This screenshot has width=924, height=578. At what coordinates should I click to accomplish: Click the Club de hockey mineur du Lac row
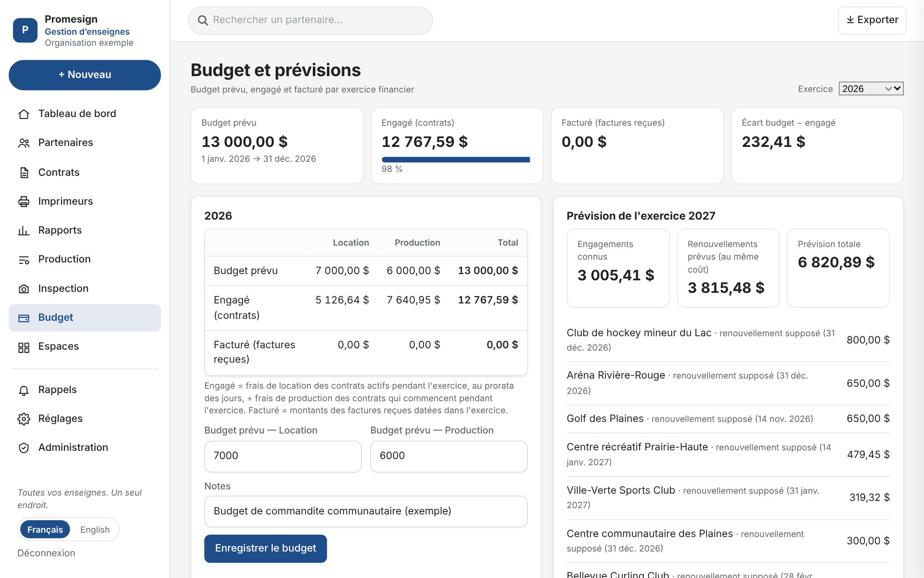728,340
